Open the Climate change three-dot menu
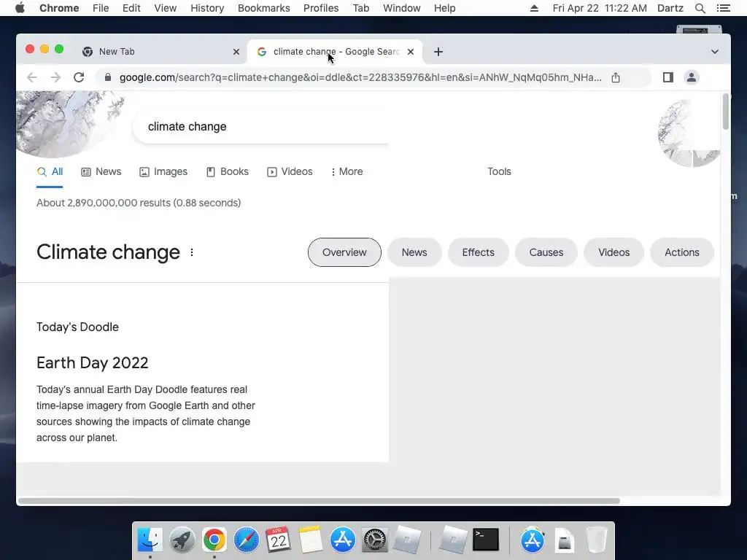 (192, 252)
